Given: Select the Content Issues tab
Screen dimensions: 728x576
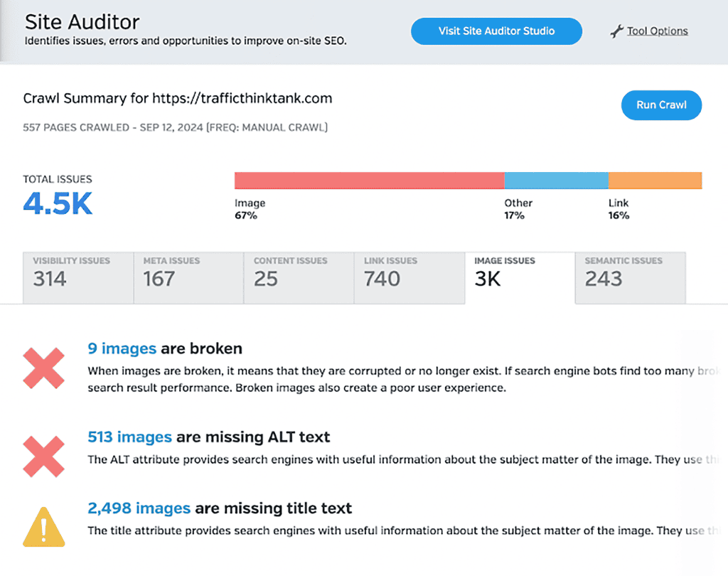Looking at the screenshot, I should pos(299,277).
